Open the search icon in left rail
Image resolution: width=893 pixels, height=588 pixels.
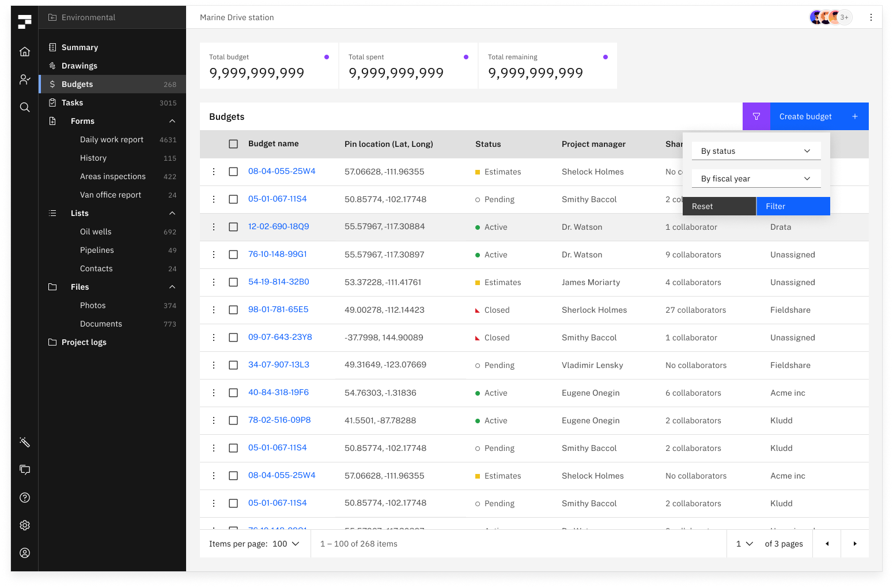coord(25,107)
